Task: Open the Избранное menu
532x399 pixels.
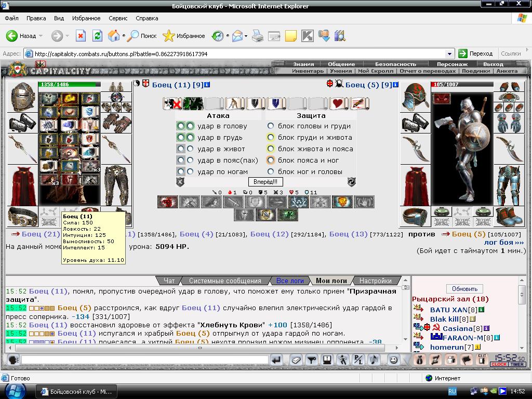Action: [86, 18]
